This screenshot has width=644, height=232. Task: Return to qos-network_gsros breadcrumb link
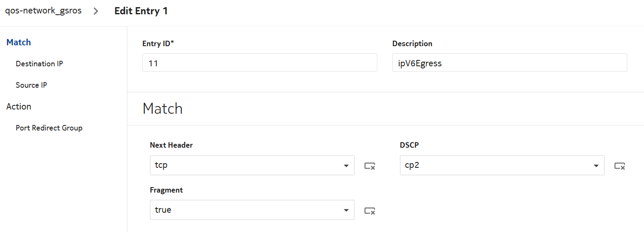coord(43,11)
